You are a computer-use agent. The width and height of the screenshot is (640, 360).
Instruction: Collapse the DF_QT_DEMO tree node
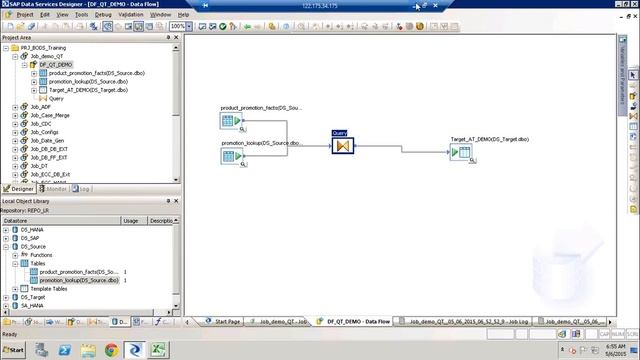click(x=25, y=65)
